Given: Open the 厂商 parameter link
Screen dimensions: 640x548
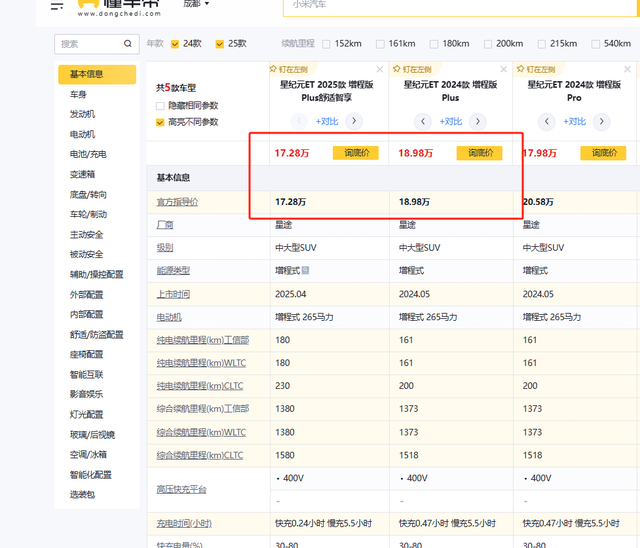Looking at the screenshot, I should click(x=165, y=225).
